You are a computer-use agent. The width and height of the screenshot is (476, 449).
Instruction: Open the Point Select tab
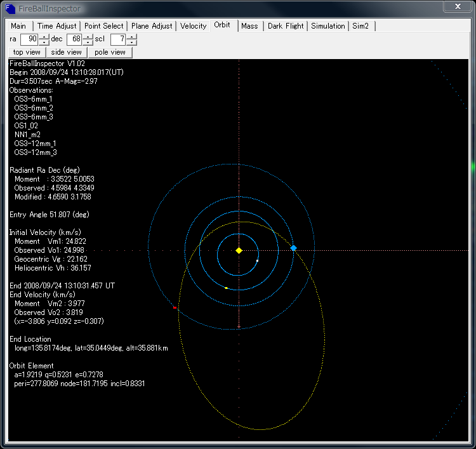(x=104, y=26)
